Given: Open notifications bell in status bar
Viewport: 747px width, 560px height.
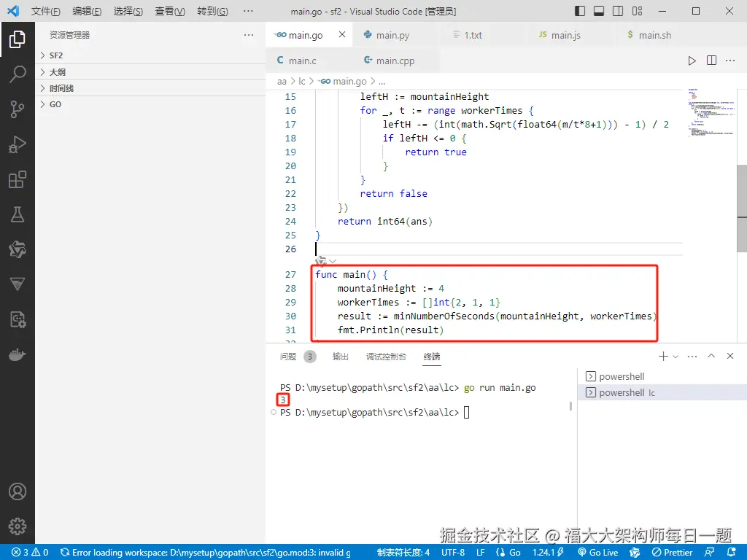Looking at the screenshot, I should coord(732,553).
